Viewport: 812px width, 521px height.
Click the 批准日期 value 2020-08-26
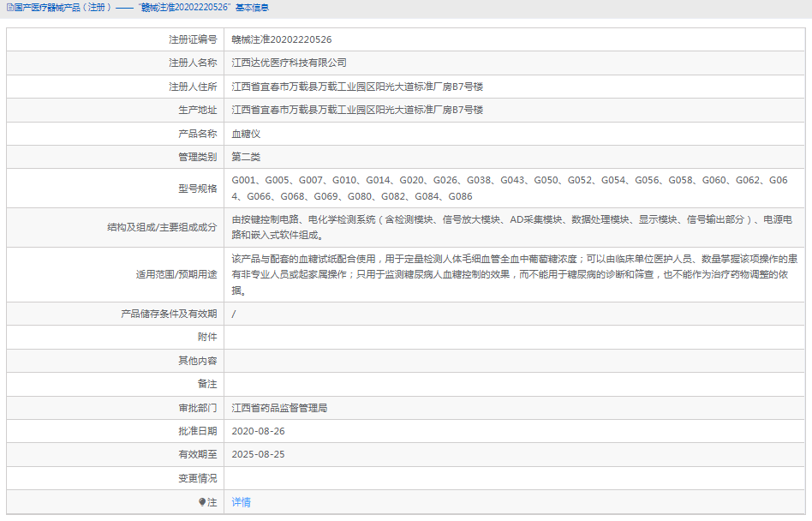point(261,431)
